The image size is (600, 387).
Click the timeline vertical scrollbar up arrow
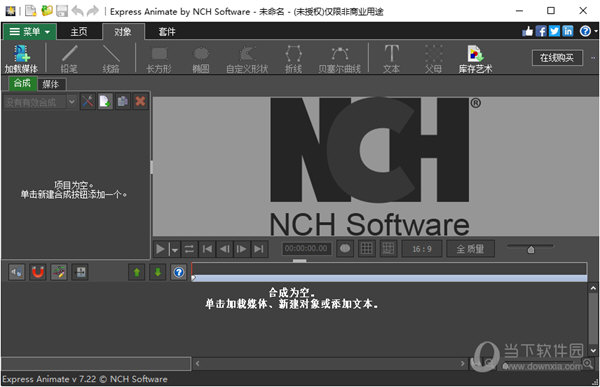point(593,288)
